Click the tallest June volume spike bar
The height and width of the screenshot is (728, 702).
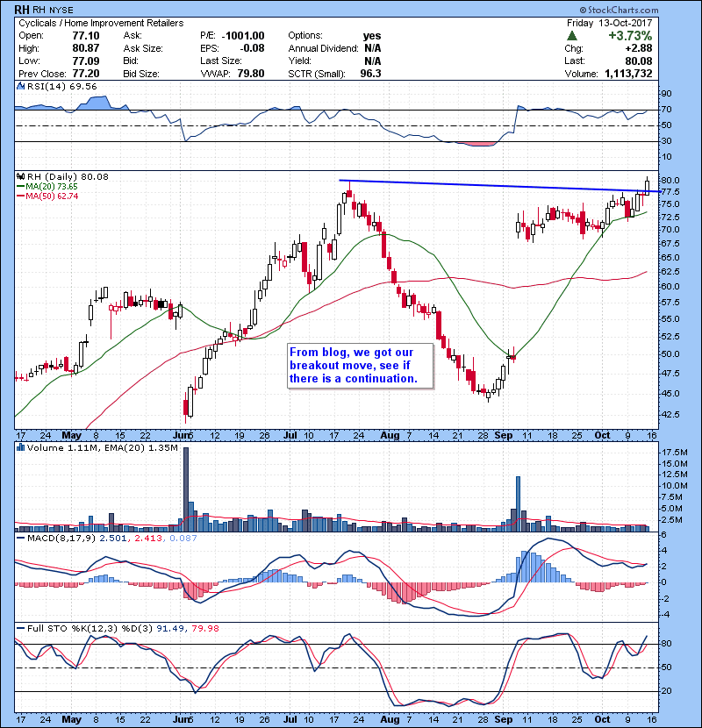(186, 489)
